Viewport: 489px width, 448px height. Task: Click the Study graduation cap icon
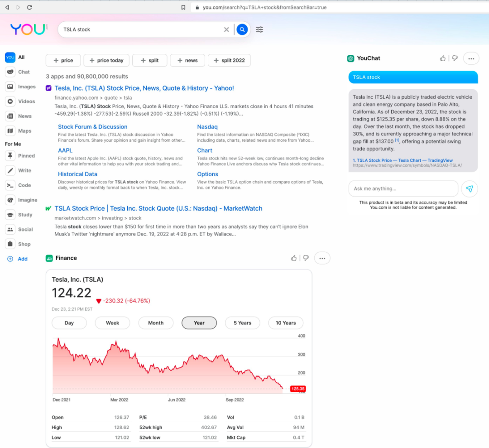[10, 214]
